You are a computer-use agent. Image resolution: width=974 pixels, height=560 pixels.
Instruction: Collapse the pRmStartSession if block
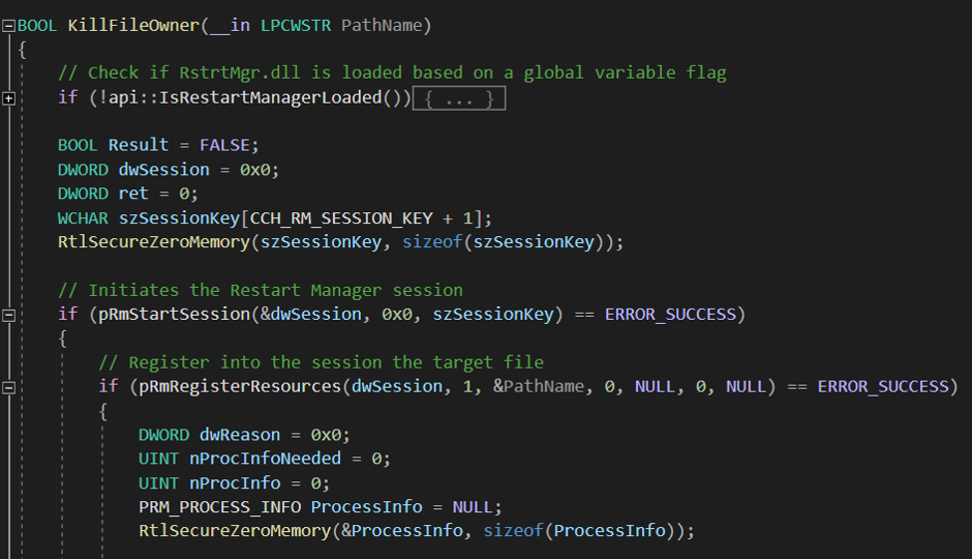coord(9,315)
